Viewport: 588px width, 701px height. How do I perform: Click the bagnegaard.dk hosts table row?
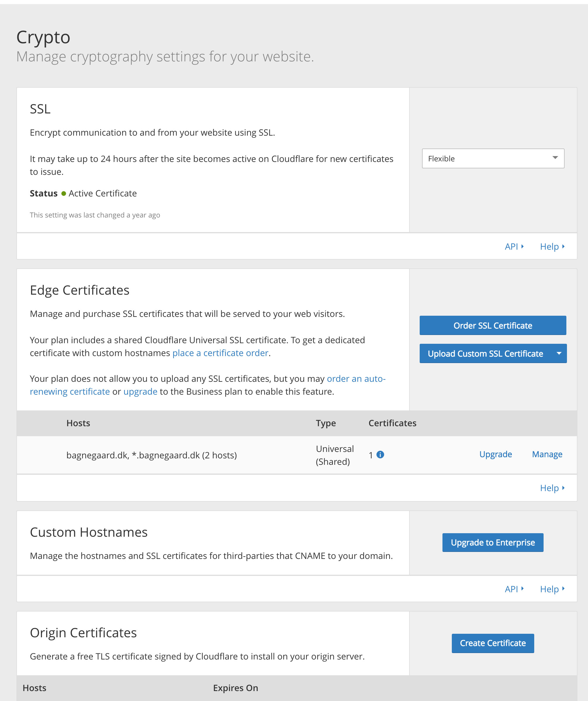pos(151,455)
